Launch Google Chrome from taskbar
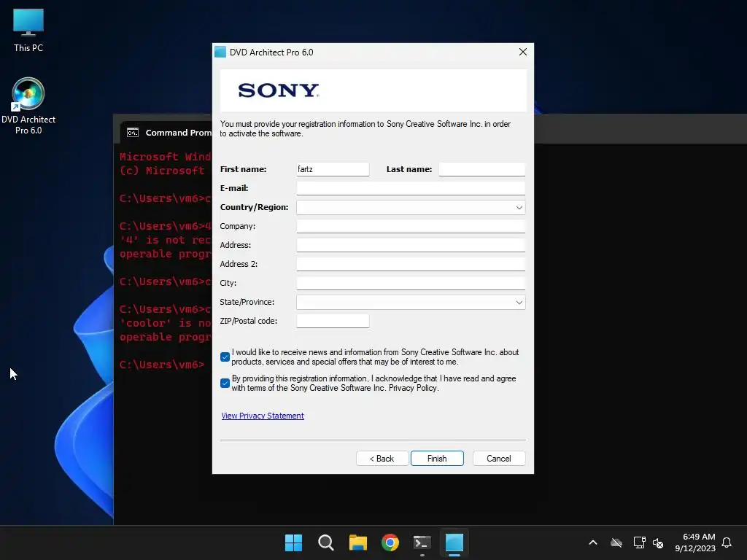747x560 pixels. [x=390, y=542]
